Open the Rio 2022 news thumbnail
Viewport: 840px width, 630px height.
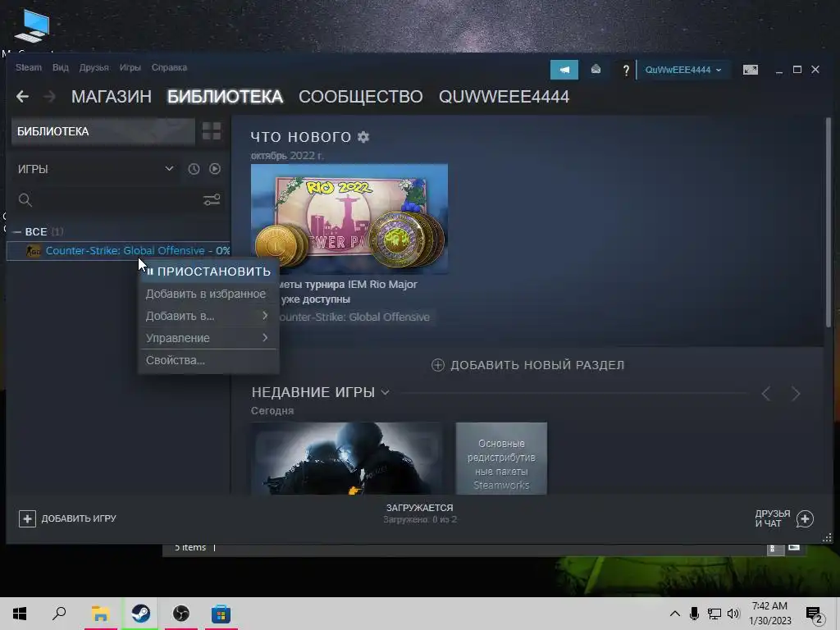click(x=349, y=218)
